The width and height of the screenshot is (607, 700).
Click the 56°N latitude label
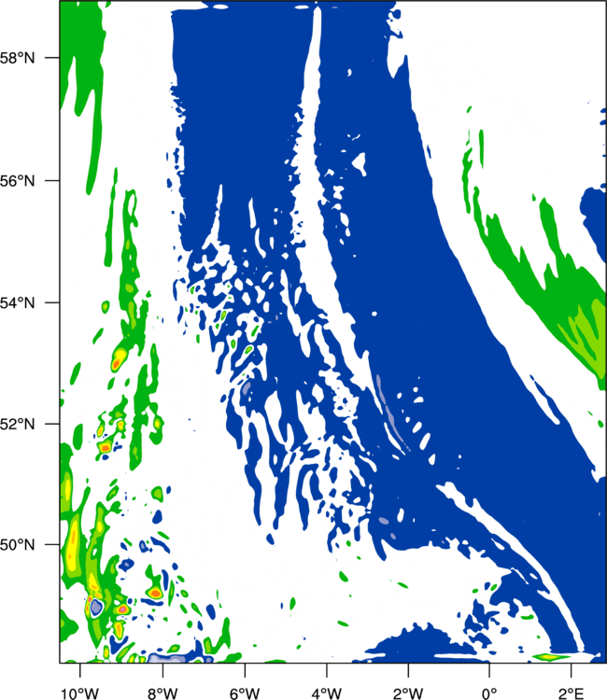click(18, 181)
